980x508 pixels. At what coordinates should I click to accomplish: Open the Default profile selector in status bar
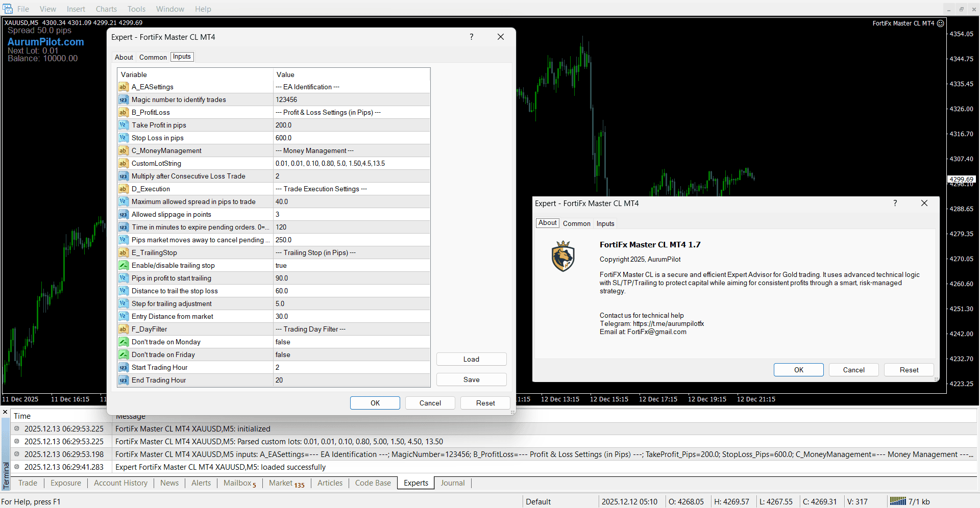click(538, 501)
